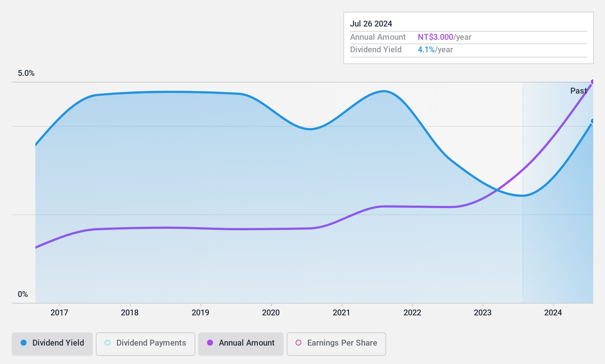Image resolution: width=605 pixels, height=364 pixels.
Task: Click the purple Annual Amount endpoint marker
Action: [592, 82]
